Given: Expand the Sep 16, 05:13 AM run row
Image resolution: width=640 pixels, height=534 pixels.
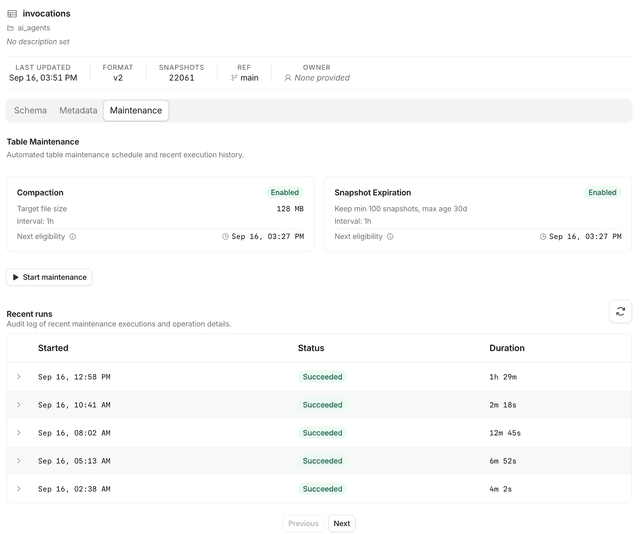Looking at the screenshot, I should pyautogui.click(x=19, y=461).
